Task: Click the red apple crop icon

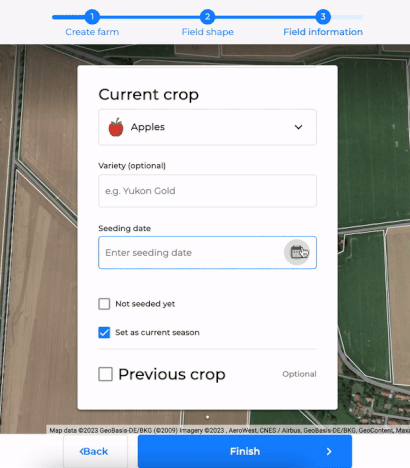Action: 116,127
